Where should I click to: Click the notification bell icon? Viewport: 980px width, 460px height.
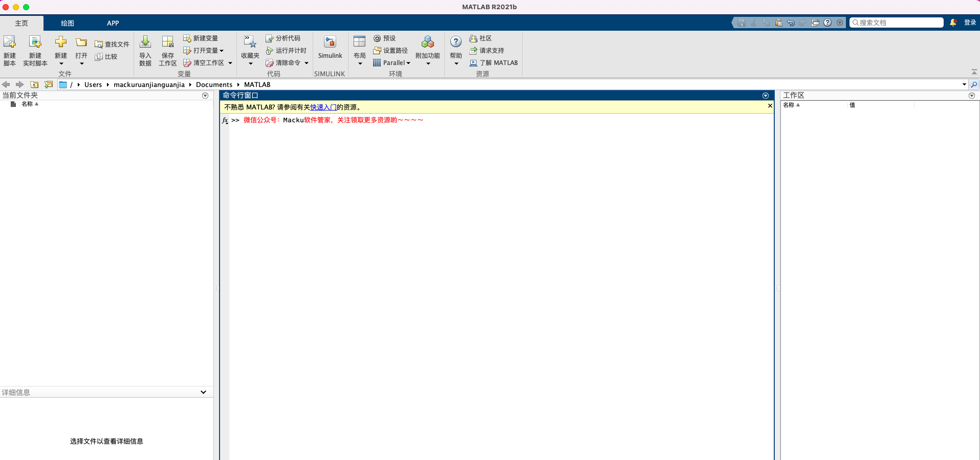coord(953,23)
